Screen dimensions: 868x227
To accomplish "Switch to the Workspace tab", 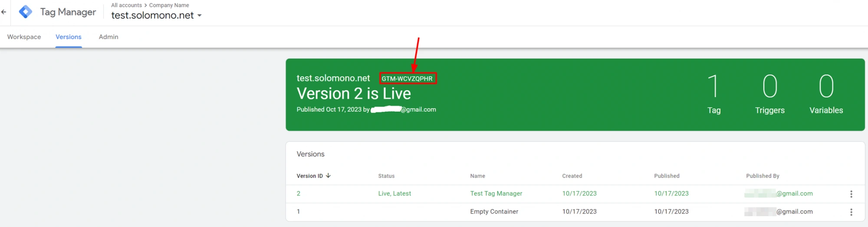I will pyautogui.click(x=24, y=37).
